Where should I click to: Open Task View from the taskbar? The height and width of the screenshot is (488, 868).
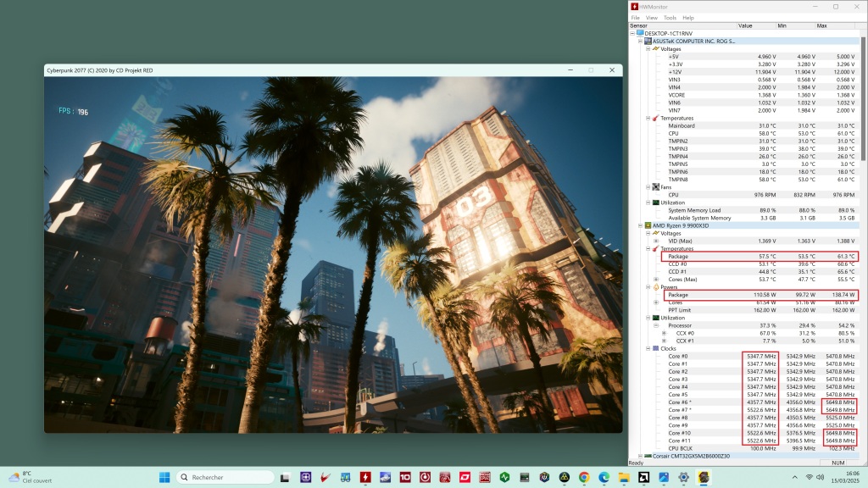tap(285, 477)
